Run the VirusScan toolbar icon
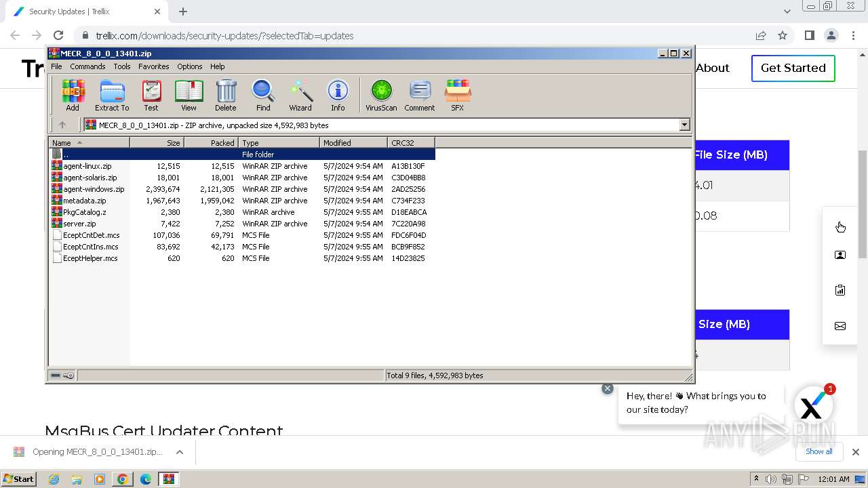 point(381,96)
